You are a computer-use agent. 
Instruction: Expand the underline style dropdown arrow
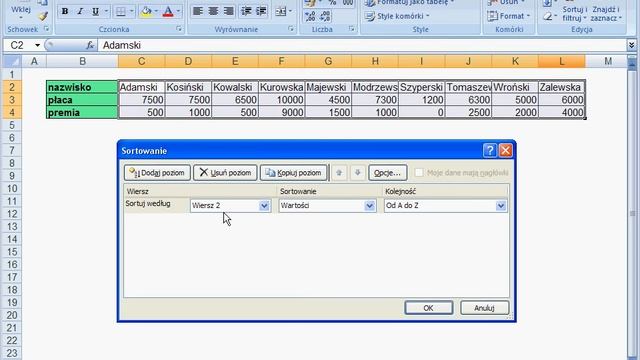point(106,11)
